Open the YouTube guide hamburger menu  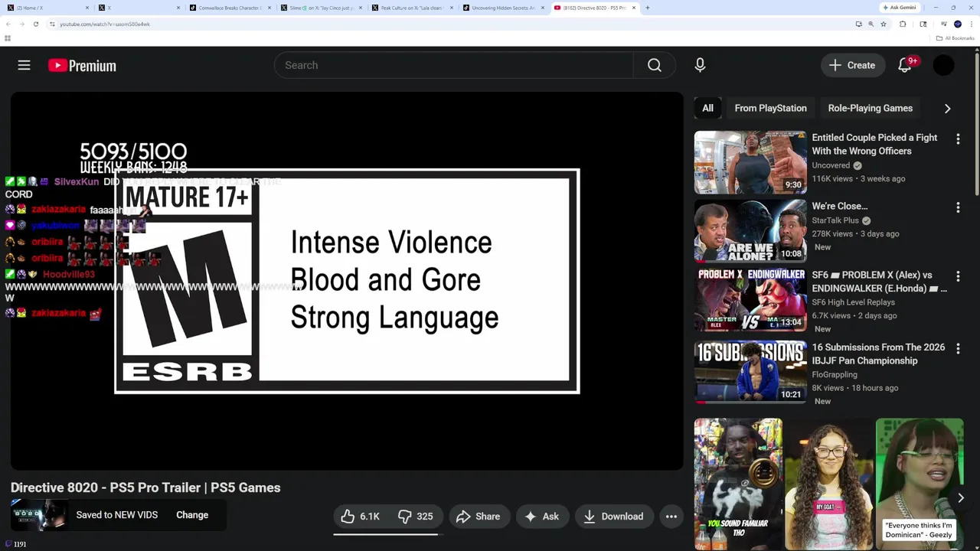(24, 66)
